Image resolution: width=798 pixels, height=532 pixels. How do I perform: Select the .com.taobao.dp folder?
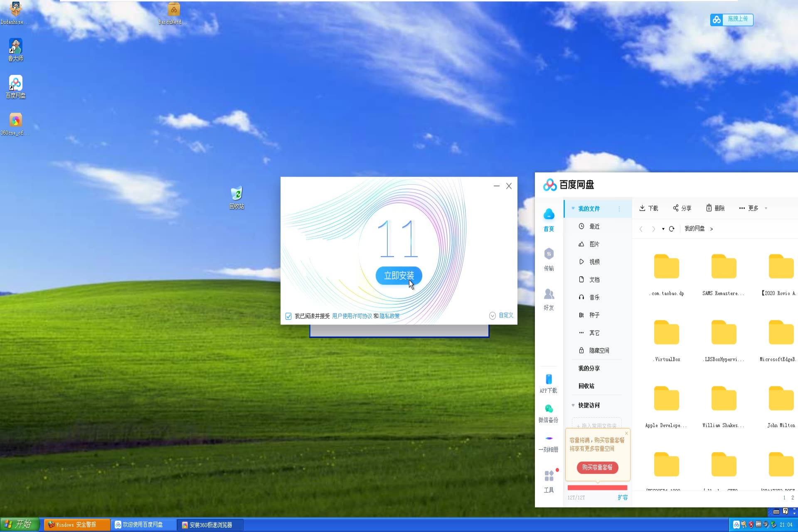(x=667, y=274)
